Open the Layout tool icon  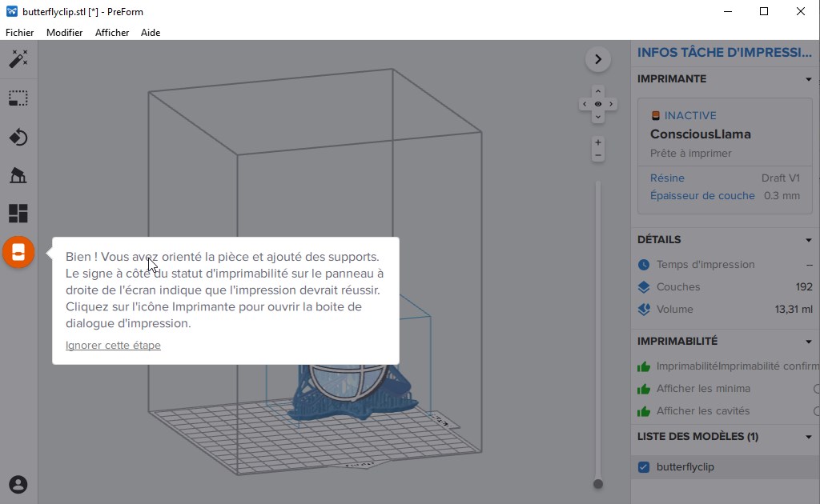coord(18,213)
